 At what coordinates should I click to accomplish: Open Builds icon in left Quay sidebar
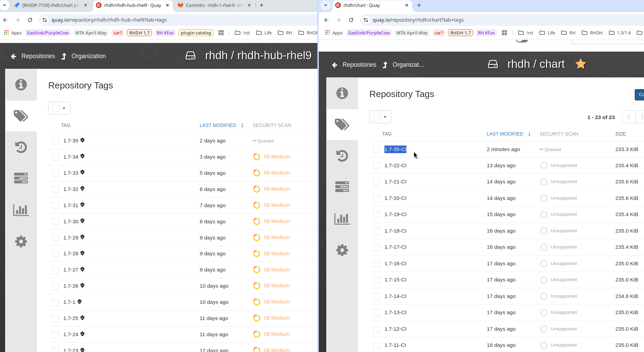click(x=21, y=178)
